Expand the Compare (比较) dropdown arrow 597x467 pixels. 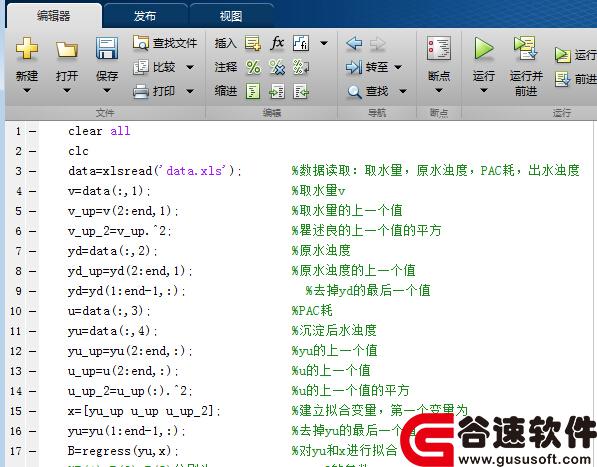(190, 67)
